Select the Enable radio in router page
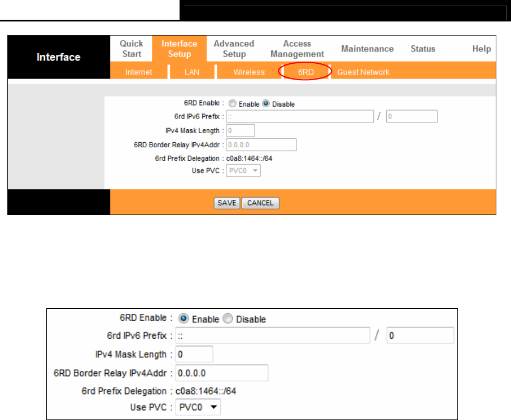The width and height of the screenshot is (511, 420). pyautogui.click(x=233, y=104)
